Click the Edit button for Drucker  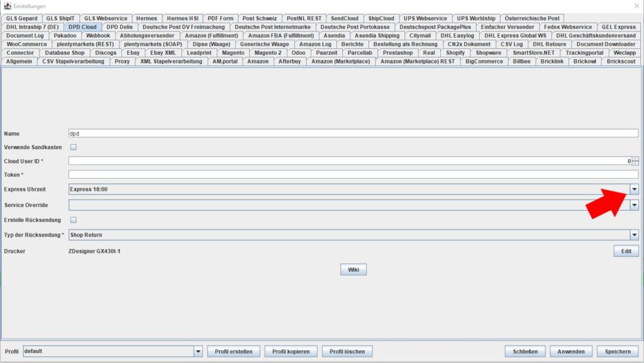coord(626,251)
